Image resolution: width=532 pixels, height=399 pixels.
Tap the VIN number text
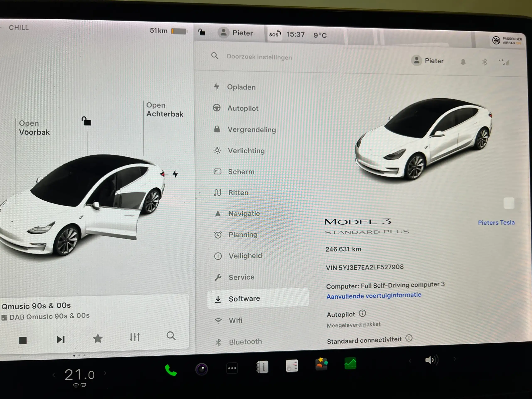point(365,267)
